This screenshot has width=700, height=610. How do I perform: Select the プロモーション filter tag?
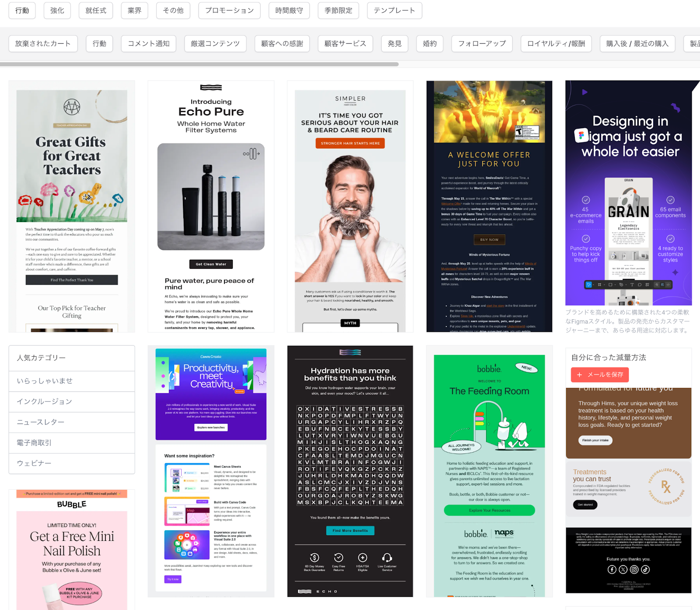[229, 10]
